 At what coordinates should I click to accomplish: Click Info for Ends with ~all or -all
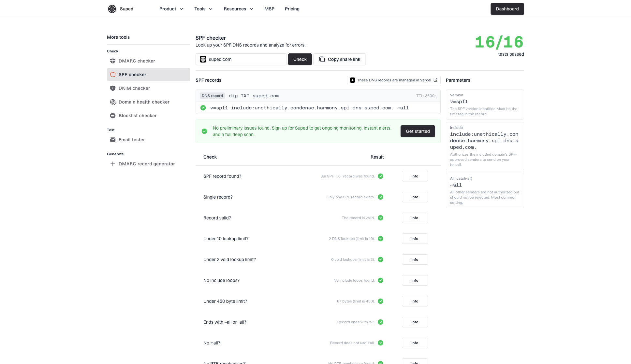415,322
